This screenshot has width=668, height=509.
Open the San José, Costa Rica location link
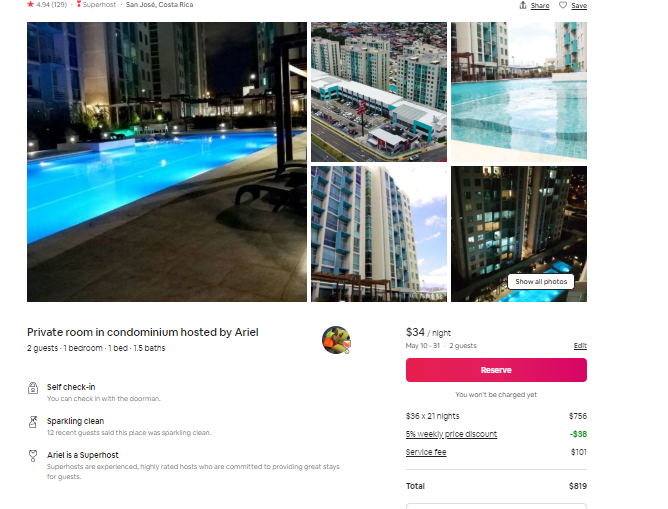(159, 4)
